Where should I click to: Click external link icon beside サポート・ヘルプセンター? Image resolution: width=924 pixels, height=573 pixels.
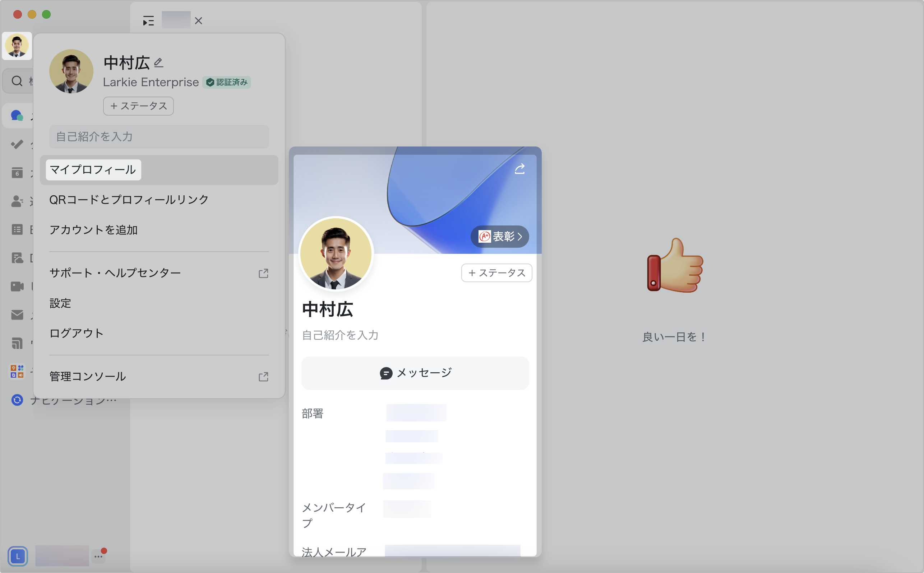264,273
